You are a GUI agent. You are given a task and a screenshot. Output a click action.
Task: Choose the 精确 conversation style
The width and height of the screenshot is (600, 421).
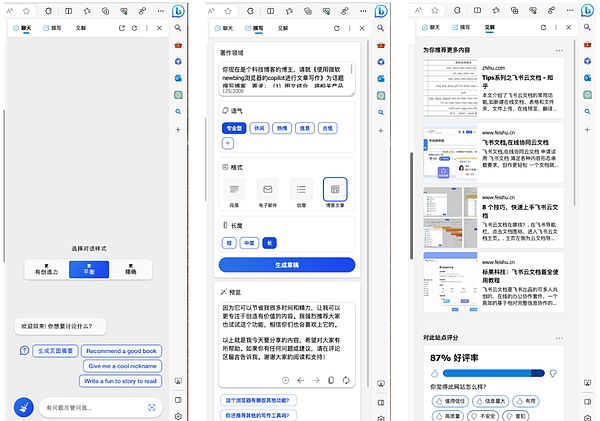pyautogui.click(x=131, y=268)
